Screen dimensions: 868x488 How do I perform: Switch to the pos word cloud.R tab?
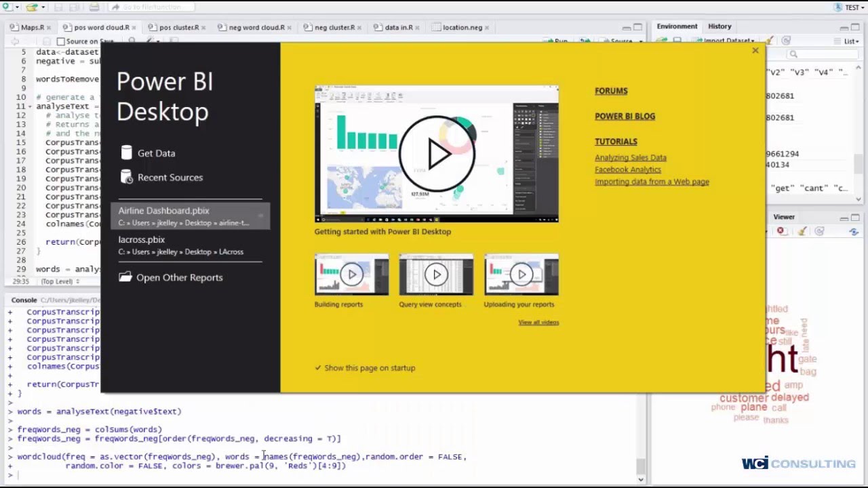pos(100,28)
